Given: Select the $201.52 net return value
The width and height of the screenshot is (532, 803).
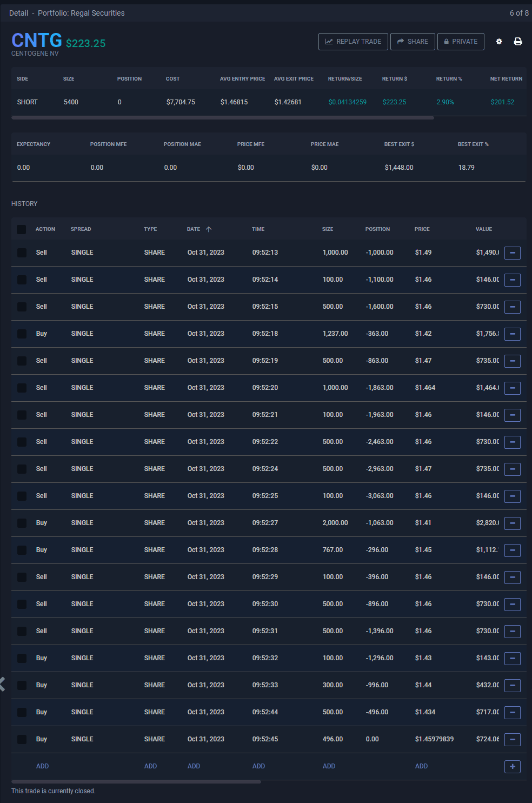Looking at the screenshot, I should point(502,102).
